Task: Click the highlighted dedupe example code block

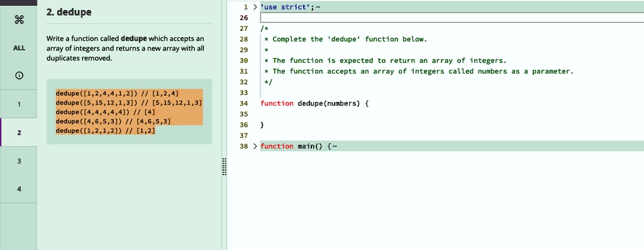Action: click(129, 112)
